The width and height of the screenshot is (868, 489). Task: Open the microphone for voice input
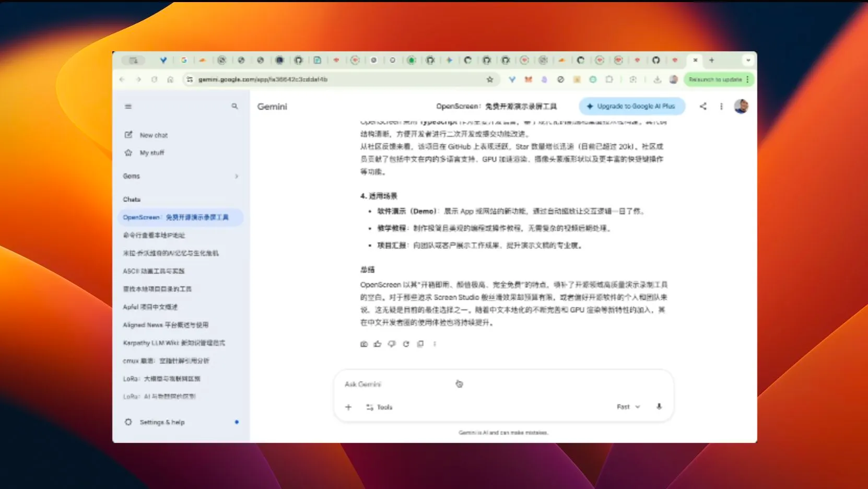(x=659, y=406)
